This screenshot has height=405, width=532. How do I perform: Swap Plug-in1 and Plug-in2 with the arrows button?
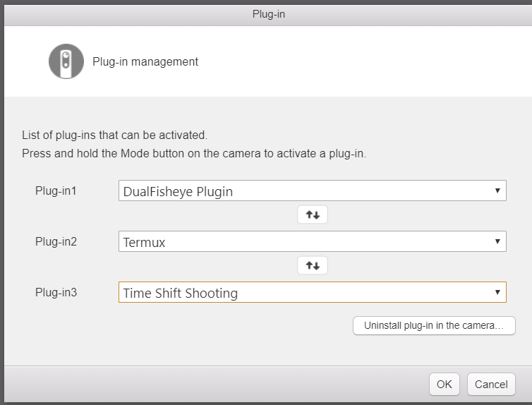click(313, 214)
